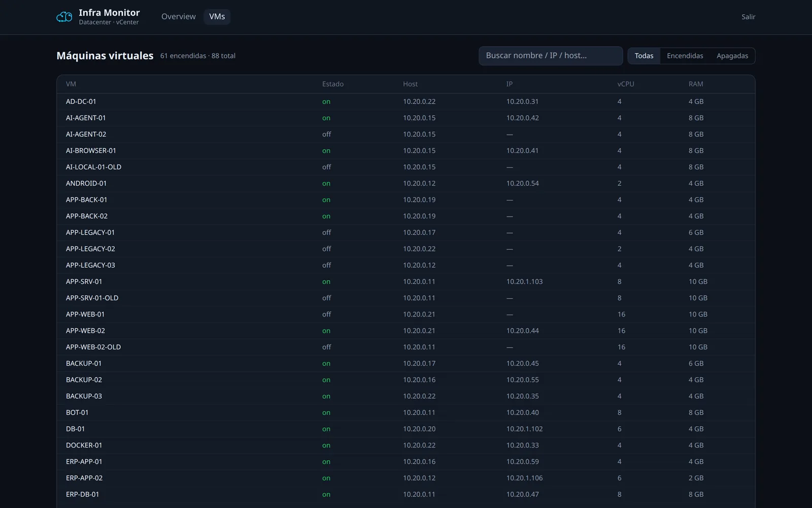Click the RAM column header
812x508 pixels.
[x=696, y=84]
